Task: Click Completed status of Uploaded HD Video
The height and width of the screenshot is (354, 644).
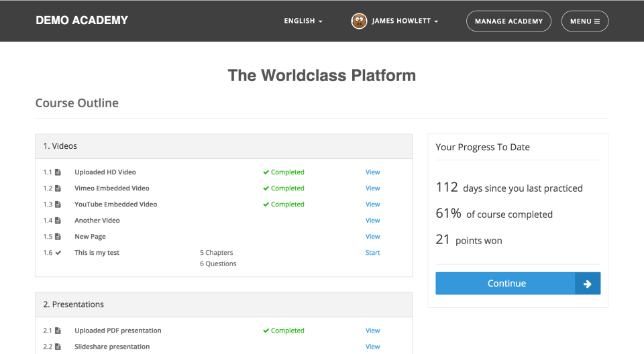Action: tap(284, 172)
